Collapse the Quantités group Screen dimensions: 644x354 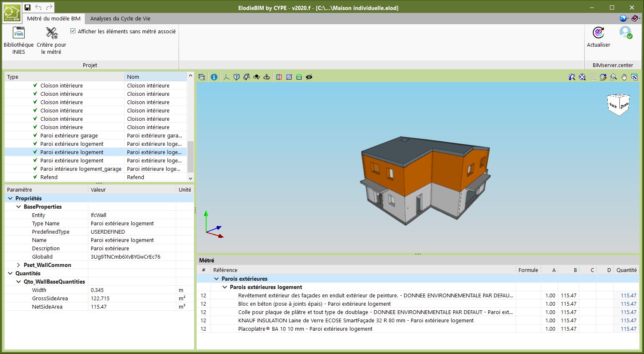[10, 274]
